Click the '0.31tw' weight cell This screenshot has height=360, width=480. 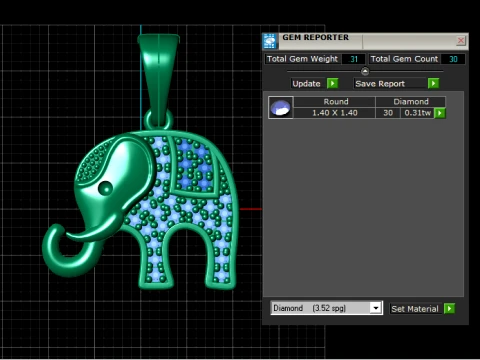418,113
